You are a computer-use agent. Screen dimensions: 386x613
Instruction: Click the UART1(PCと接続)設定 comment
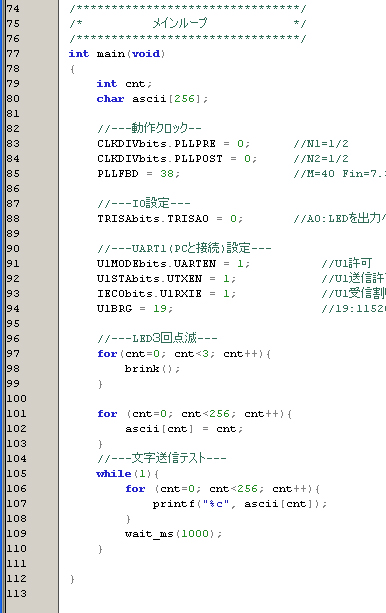tap(184, 248)
